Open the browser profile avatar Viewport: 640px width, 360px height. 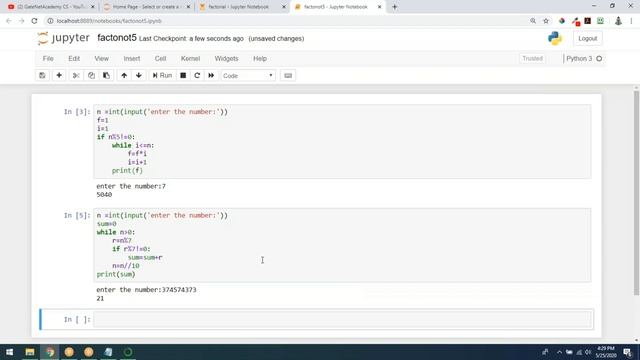click(x=618, y=21)
